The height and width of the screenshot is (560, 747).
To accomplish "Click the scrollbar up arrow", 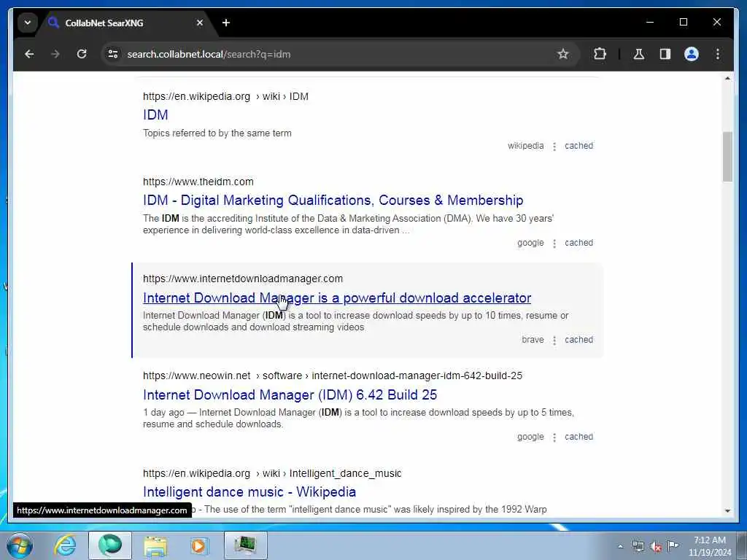I will [727, 78].
